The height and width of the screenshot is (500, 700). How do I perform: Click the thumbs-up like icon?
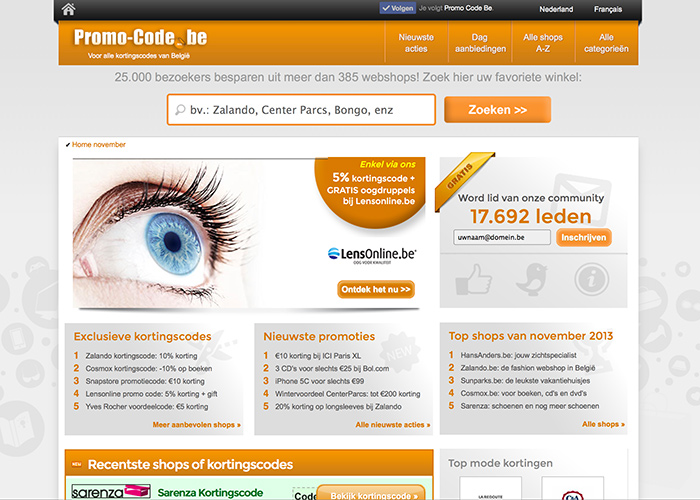pos(474,279)
